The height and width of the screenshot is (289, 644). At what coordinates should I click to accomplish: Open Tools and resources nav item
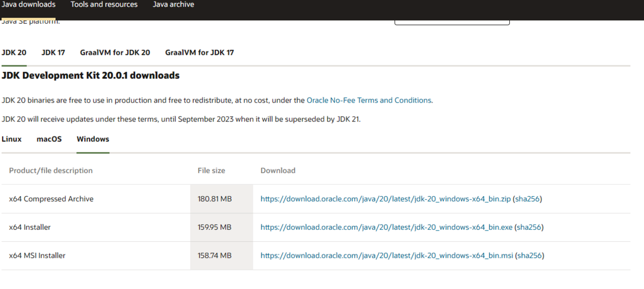104,4
